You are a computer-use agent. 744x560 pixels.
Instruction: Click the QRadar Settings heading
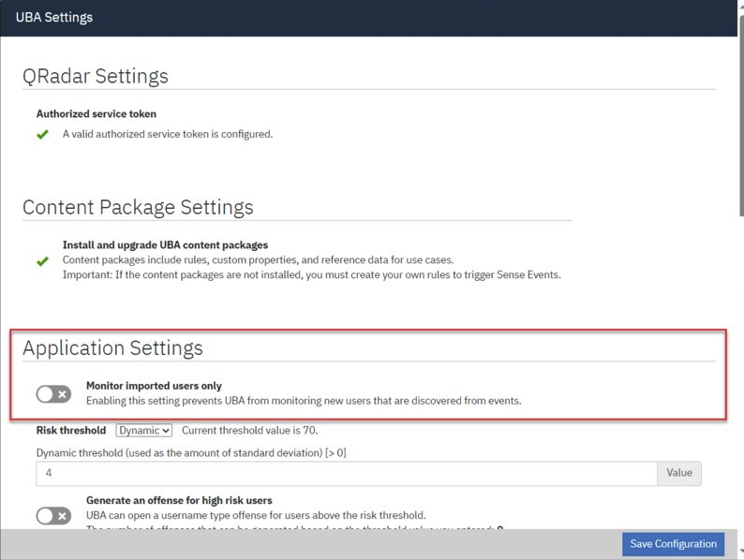[x=96, y=76]
